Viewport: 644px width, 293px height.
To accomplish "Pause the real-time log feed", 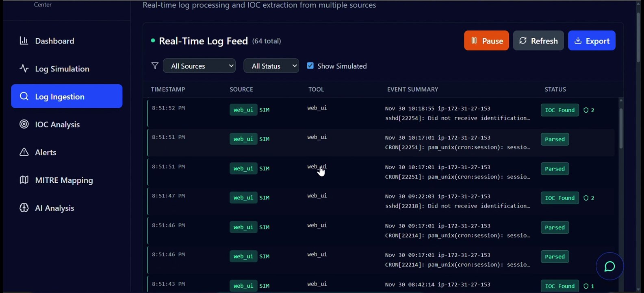I will [x=486, y=41].
